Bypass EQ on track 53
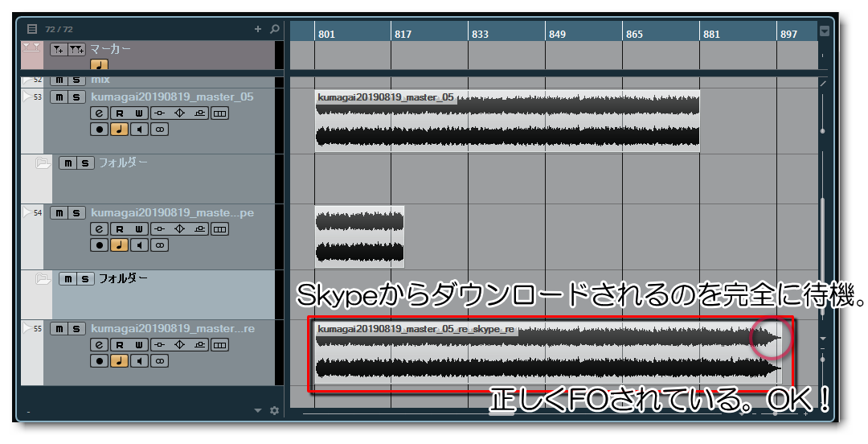This screenshot has height=444, width=868. point(179,113)
